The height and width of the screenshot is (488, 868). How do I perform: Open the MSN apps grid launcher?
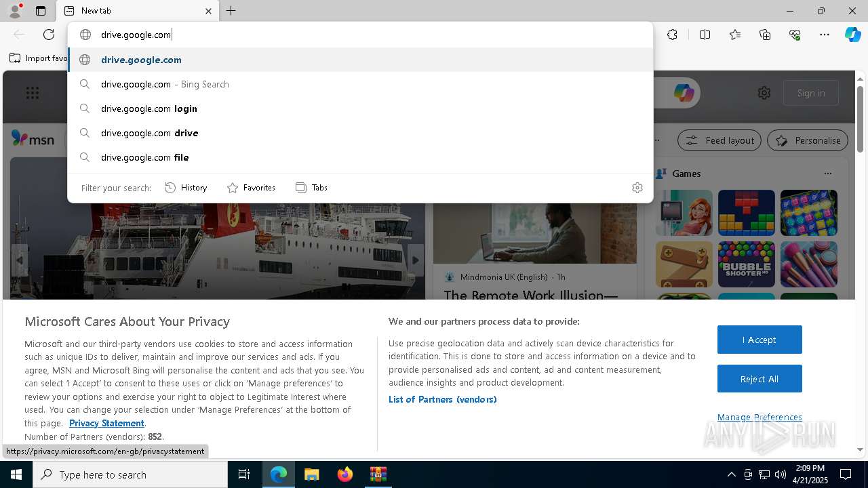[32, 93]
